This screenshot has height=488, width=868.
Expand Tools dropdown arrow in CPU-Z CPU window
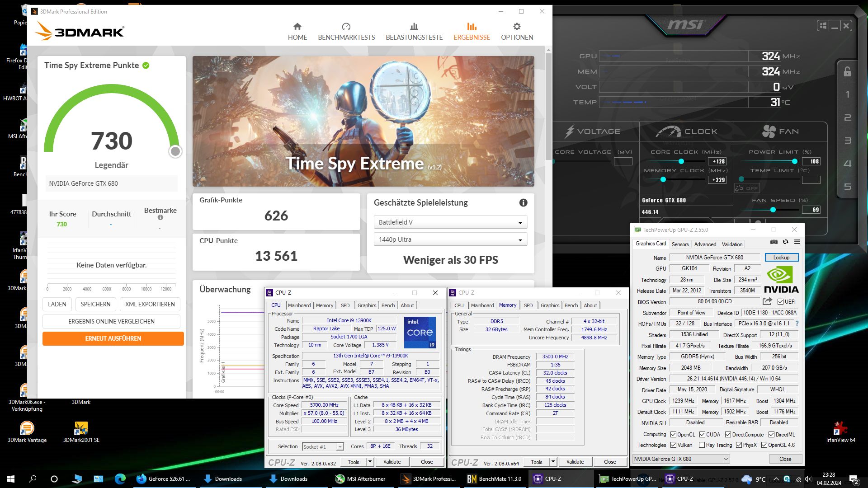tap(370, 462)
